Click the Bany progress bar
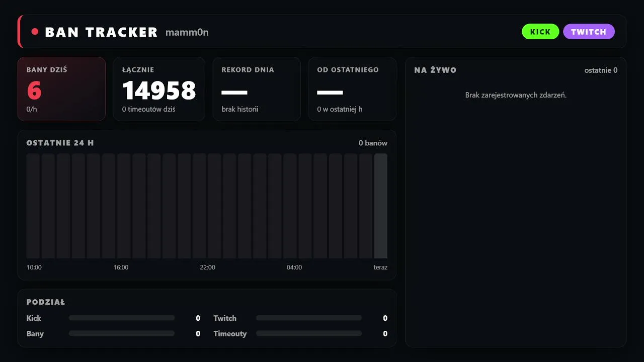Image resolution: width=644 pixels, height=362 pixels. click(122, 333)
